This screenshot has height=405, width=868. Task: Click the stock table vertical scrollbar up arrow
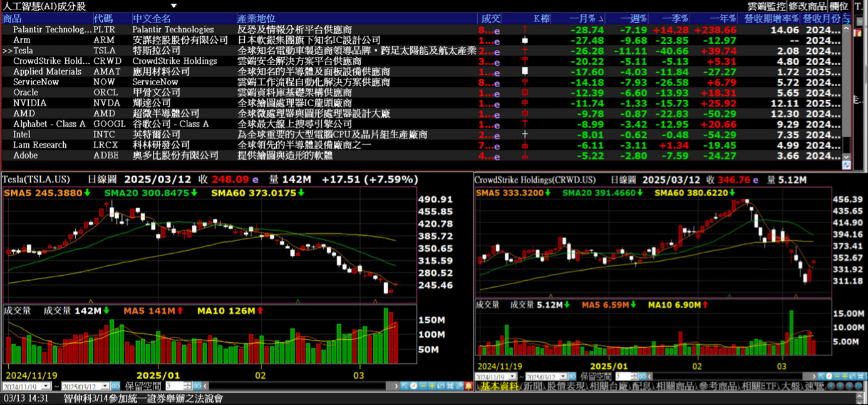[x=847, y=28]
